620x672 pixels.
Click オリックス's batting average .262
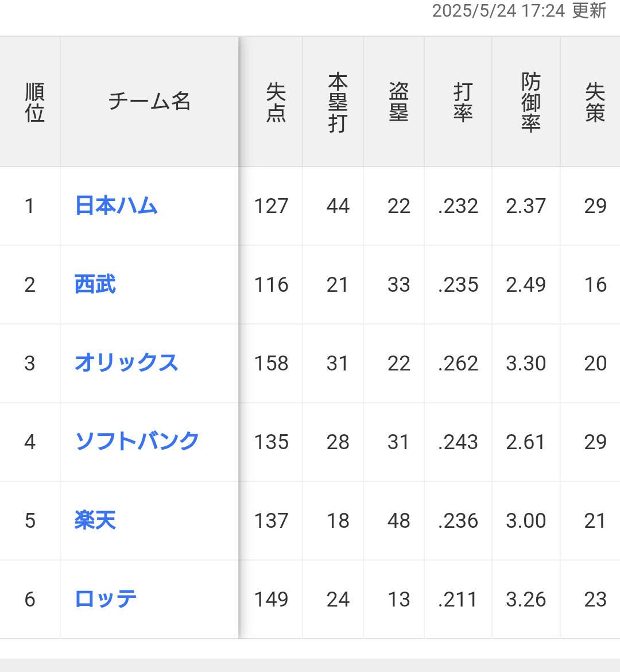[x=458, y=363]
